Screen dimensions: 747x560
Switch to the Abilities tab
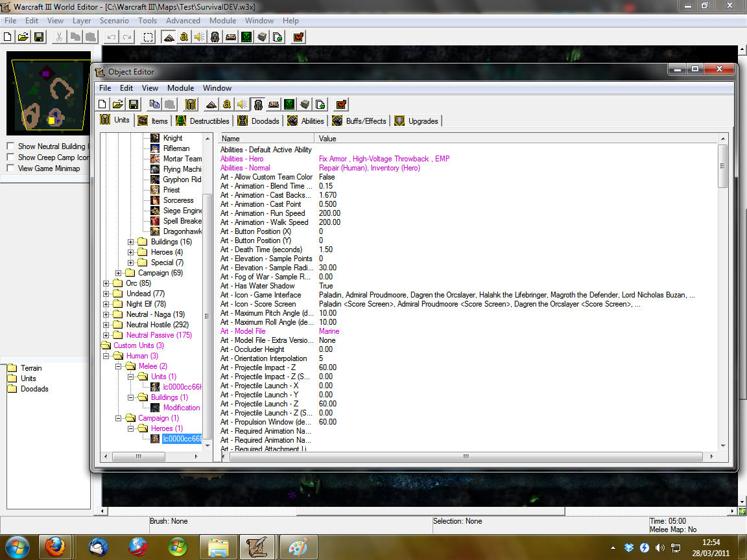(306, 121)
